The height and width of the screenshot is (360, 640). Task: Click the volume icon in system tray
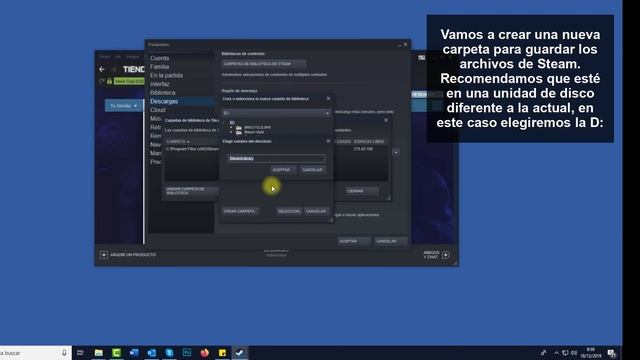coord(574,353)
